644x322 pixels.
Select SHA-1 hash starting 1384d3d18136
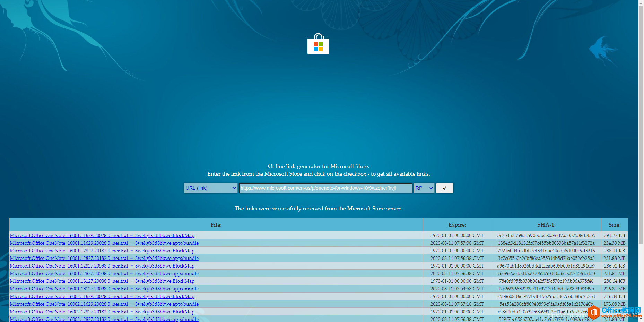(x=546, y=243)
